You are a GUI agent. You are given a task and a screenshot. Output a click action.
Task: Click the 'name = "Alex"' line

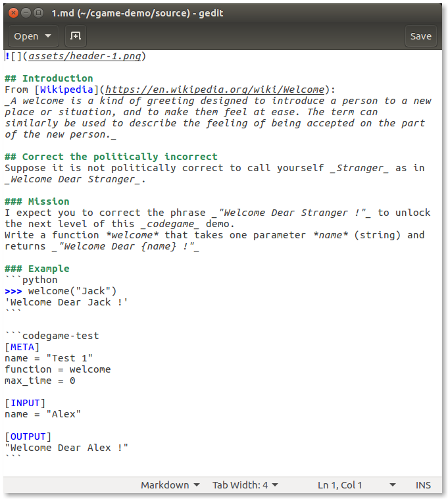43,414
